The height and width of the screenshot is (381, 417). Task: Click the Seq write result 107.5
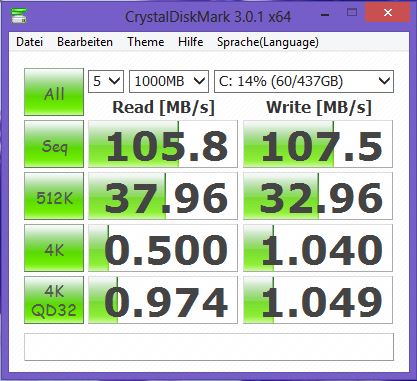[318, 144]
